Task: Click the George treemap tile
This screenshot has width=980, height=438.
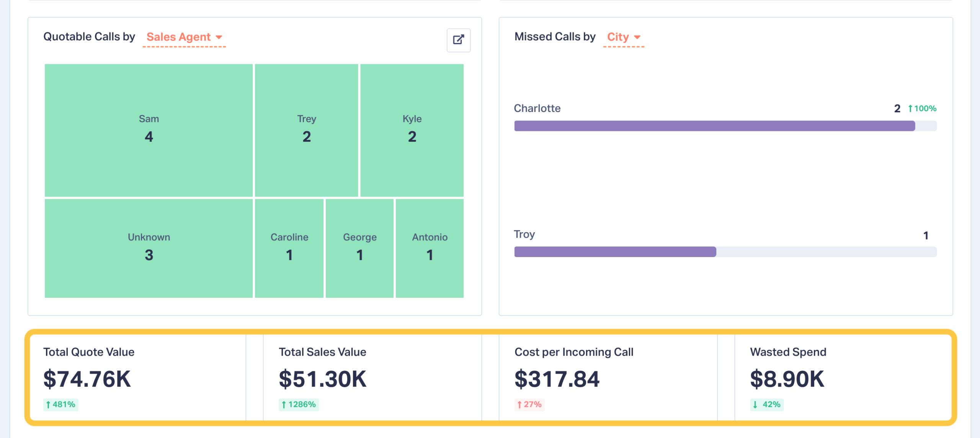Action: (359, 248)
